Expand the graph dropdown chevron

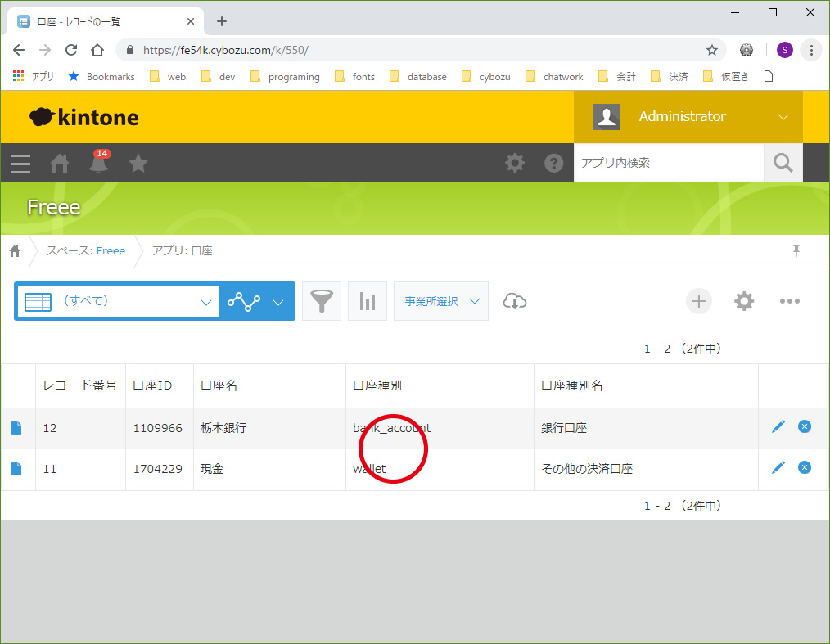pyautogui.click(x=278, y=302)
